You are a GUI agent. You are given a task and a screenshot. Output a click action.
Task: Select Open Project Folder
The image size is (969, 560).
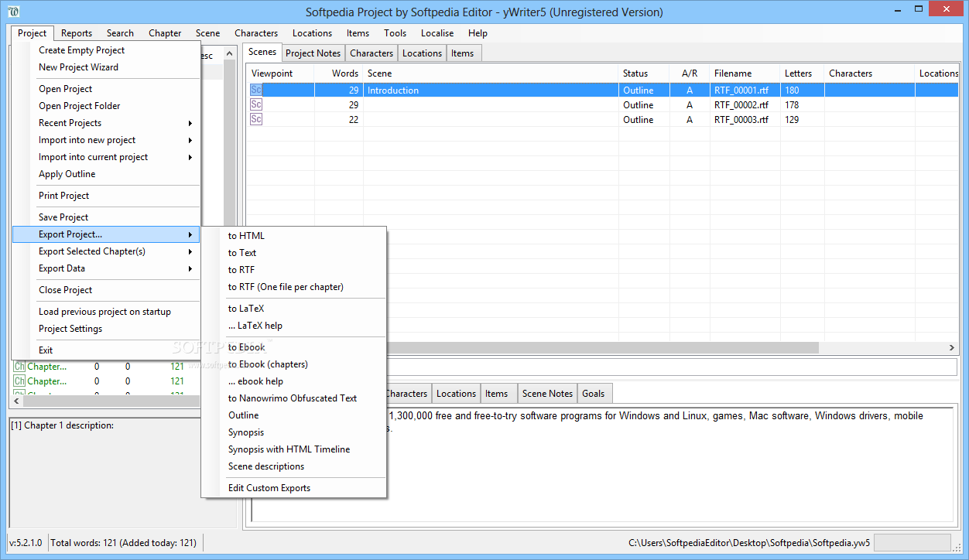[106, 106]
